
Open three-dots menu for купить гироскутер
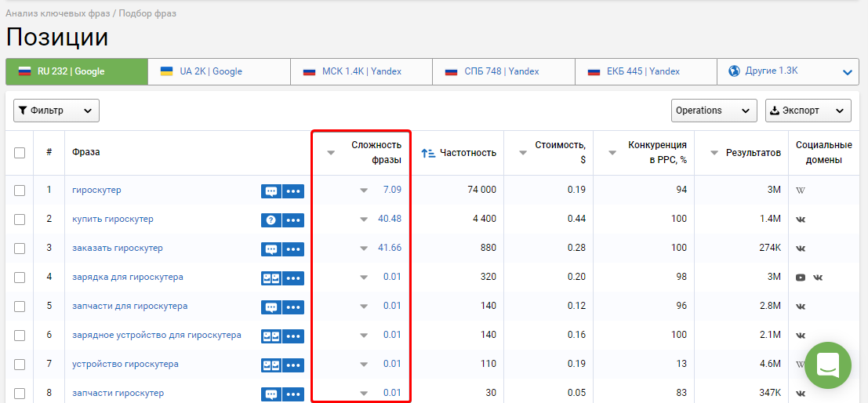(293, 220)
